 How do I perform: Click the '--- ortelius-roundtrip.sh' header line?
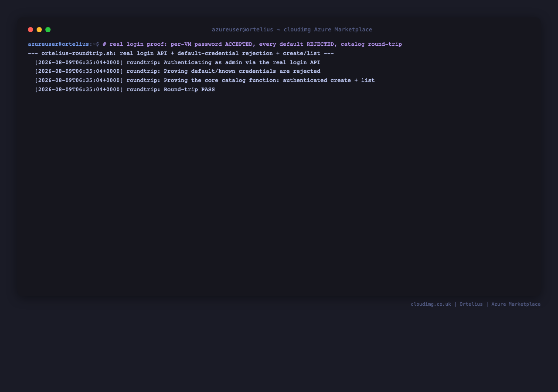pos(181,53)
